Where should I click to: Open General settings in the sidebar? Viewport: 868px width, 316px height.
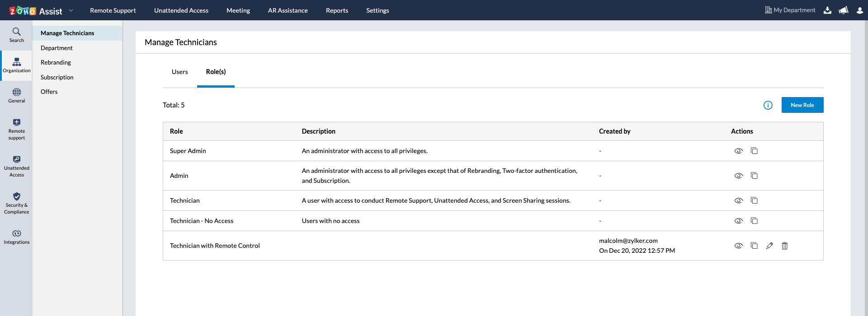tap(17, 95)
